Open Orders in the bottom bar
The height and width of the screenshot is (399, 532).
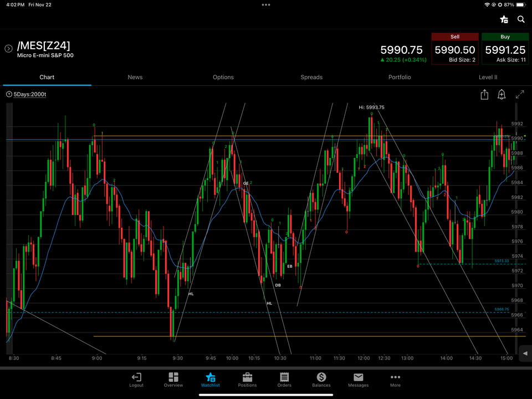coord(284,380)
